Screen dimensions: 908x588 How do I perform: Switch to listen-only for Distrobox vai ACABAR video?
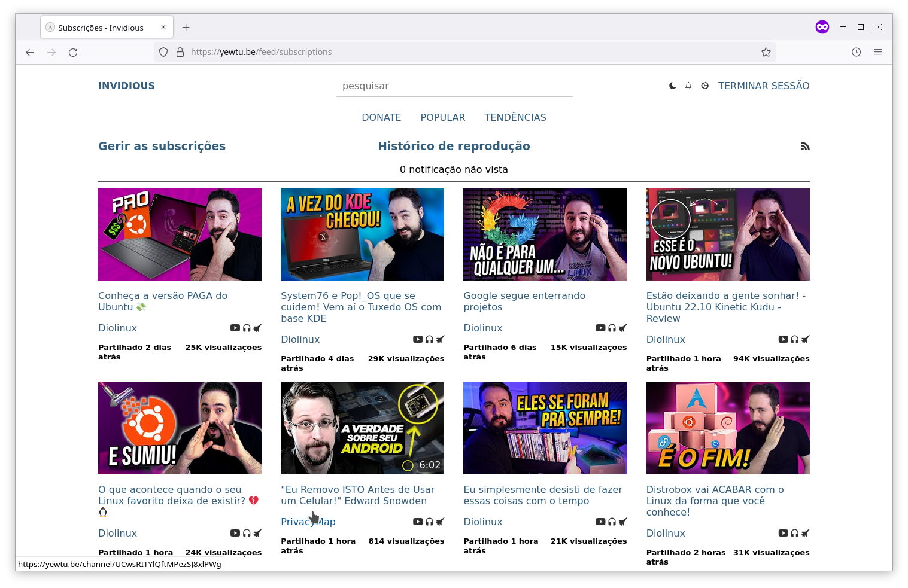point(794,533)
